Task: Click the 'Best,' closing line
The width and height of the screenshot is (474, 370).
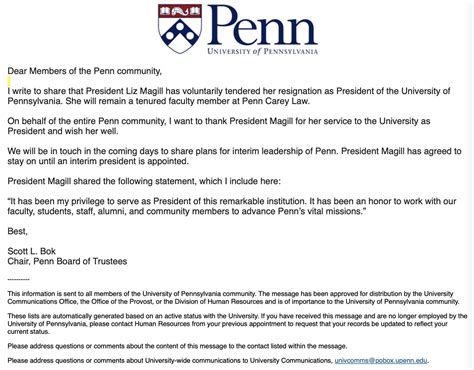Action: pyautogui.click(x=17, y=231)
